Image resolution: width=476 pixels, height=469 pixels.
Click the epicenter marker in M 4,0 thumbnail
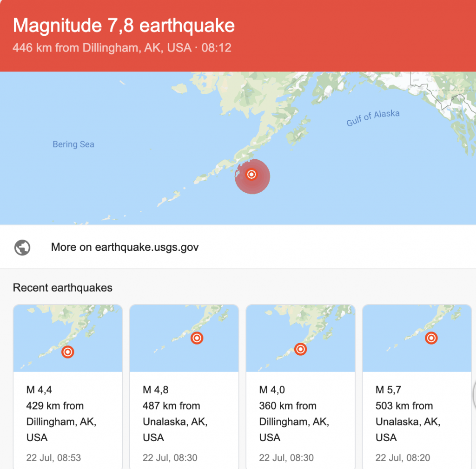(x=301, y=349)
